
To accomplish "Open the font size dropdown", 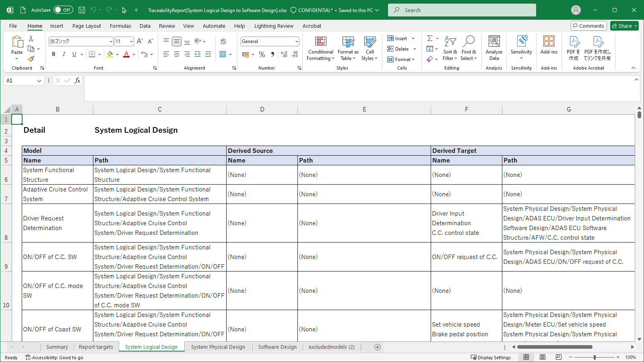I will [131, 41].
